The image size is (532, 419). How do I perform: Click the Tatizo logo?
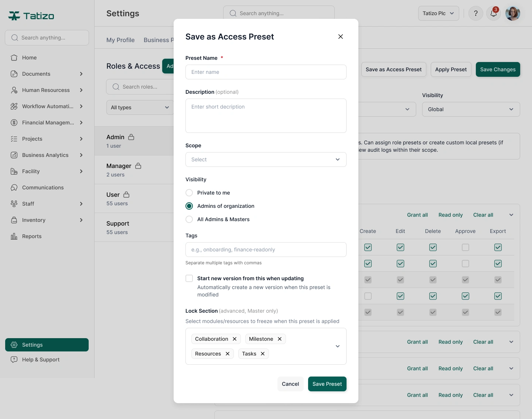pyautogui.click(x=31, y=16)
